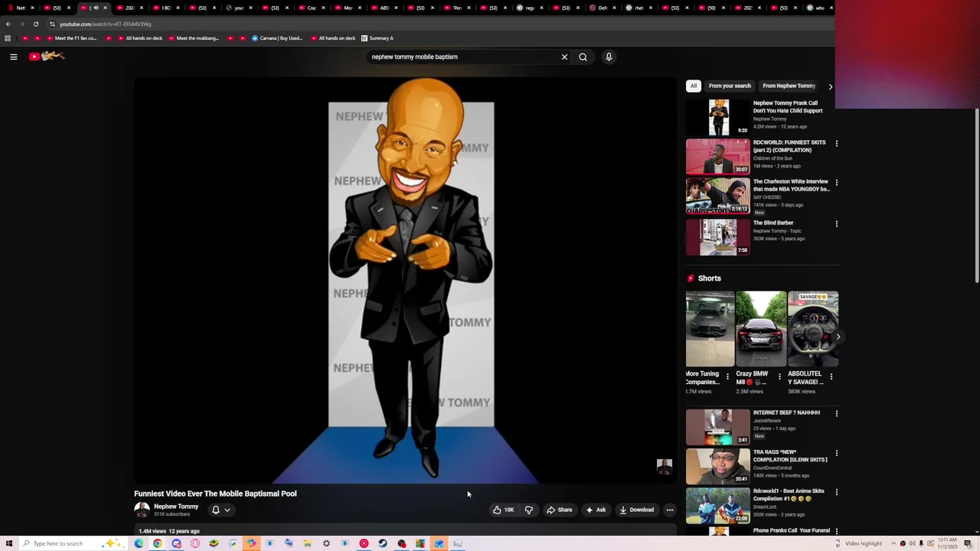Screen dimensions: 980x551
Task: Like the video with thumbs up button
Action: coord(503,510)
